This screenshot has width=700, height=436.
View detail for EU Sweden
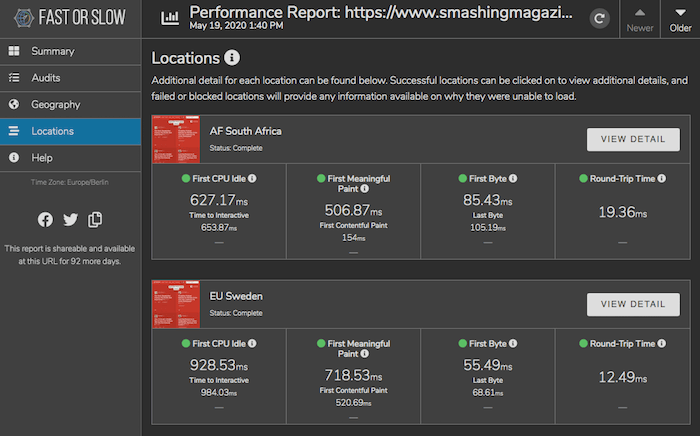point(633,304)
